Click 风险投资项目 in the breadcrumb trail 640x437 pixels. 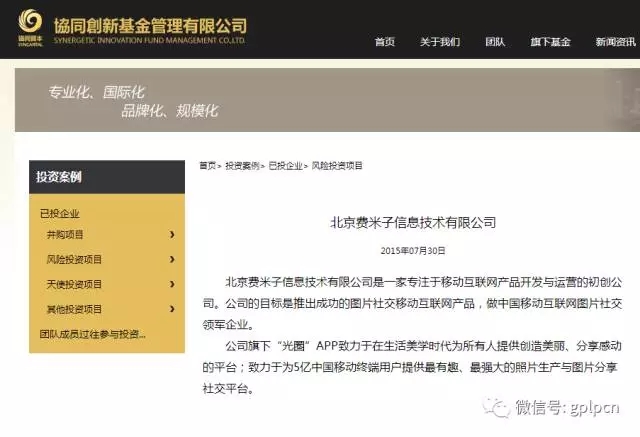pos(337,166)
